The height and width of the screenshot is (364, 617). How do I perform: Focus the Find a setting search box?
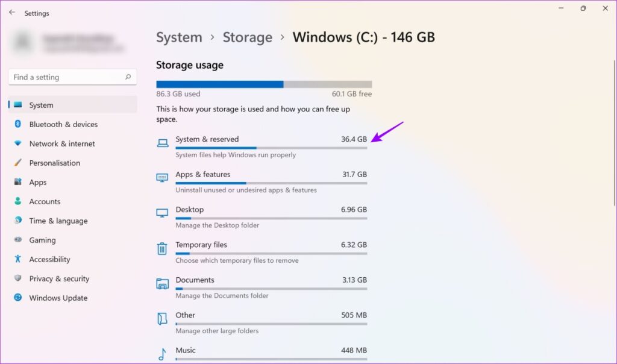pyautogui.click(x=72, y=77)
